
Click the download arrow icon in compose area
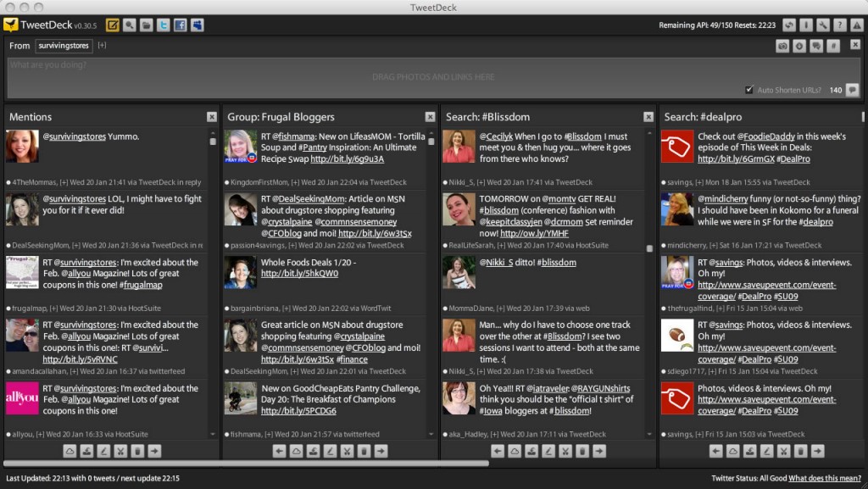click(x=798, y=46)
